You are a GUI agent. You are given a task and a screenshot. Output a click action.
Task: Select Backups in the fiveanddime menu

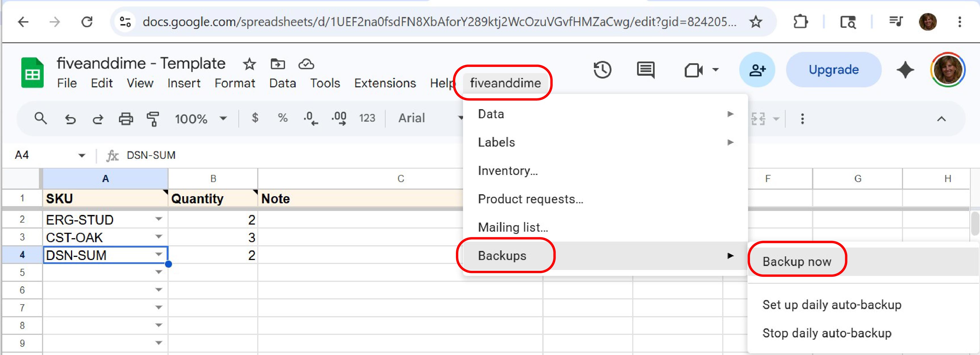click(x=605, y=256)
